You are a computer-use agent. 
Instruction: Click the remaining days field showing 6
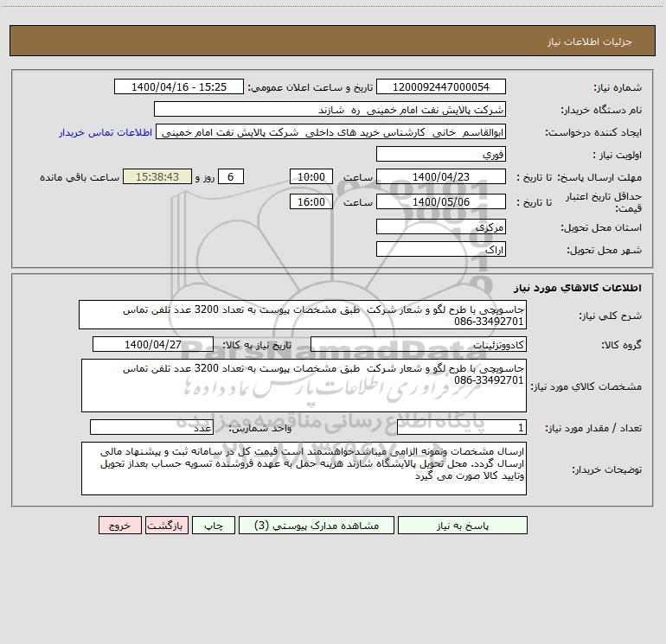(231, 176)
